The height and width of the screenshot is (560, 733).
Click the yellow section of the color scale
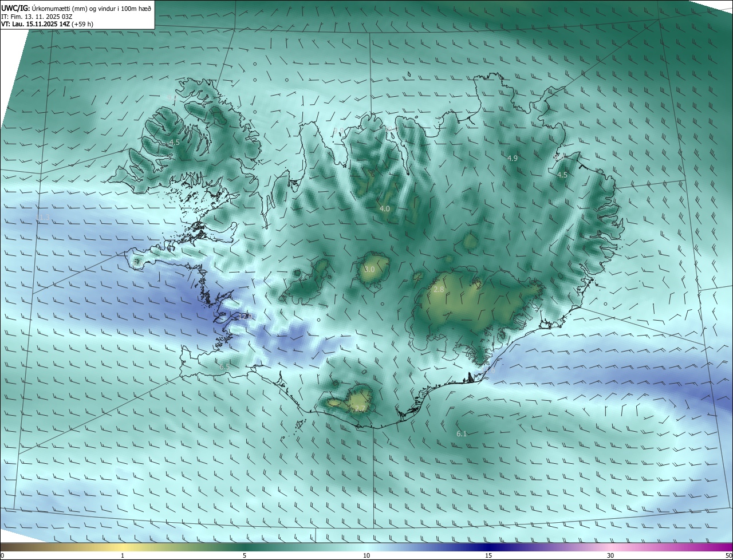tap(123, 547)
